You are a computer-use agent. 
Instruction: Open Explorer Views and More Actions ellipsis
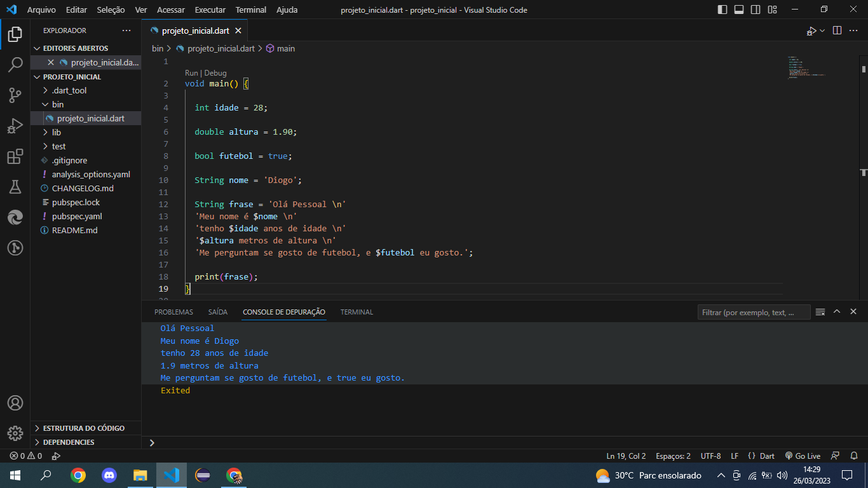[x=126, y=30]
